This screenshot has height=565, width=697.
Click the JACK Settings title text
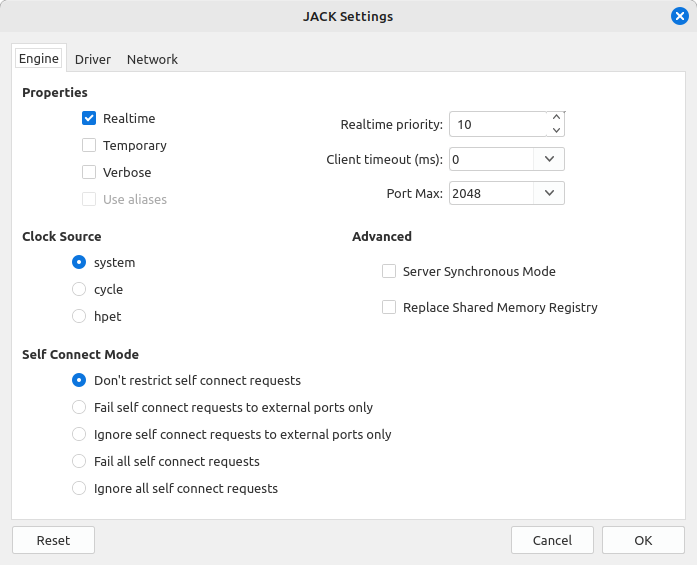click(348, 16)
